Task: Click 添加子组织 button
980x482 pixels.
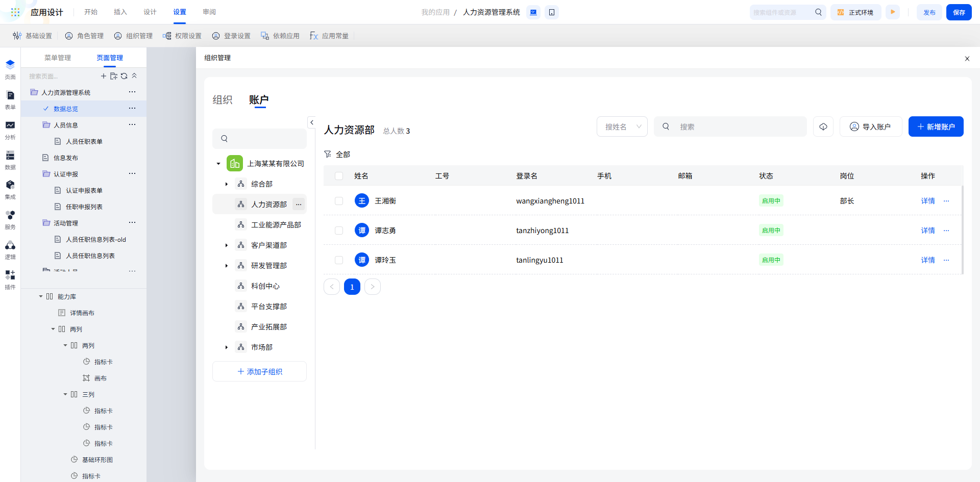Action: [259, 372]
